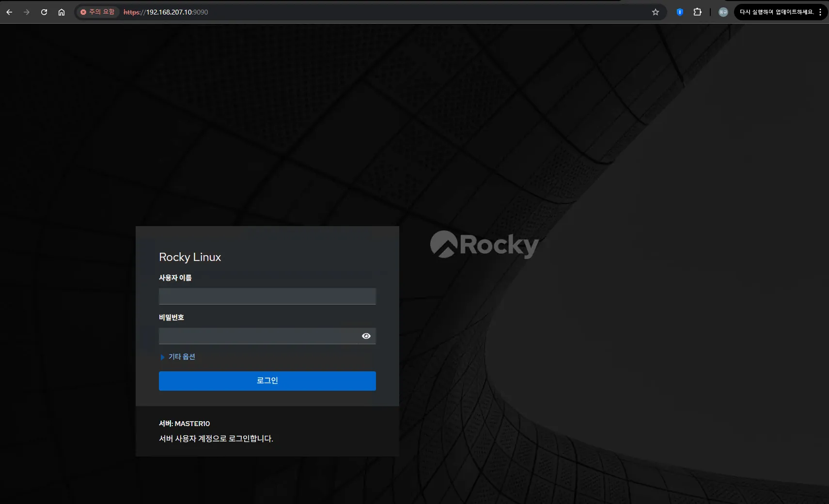Show the 주의 요함 security warning
This screenshot has height=504, width=829.
coord(97,12)
